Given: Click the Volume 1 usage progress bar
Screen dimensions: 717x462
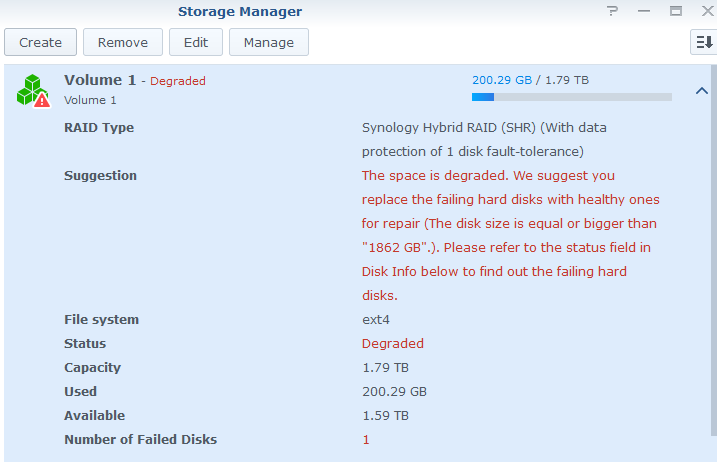Looking at the screenshot, I should tap(571, 97).
